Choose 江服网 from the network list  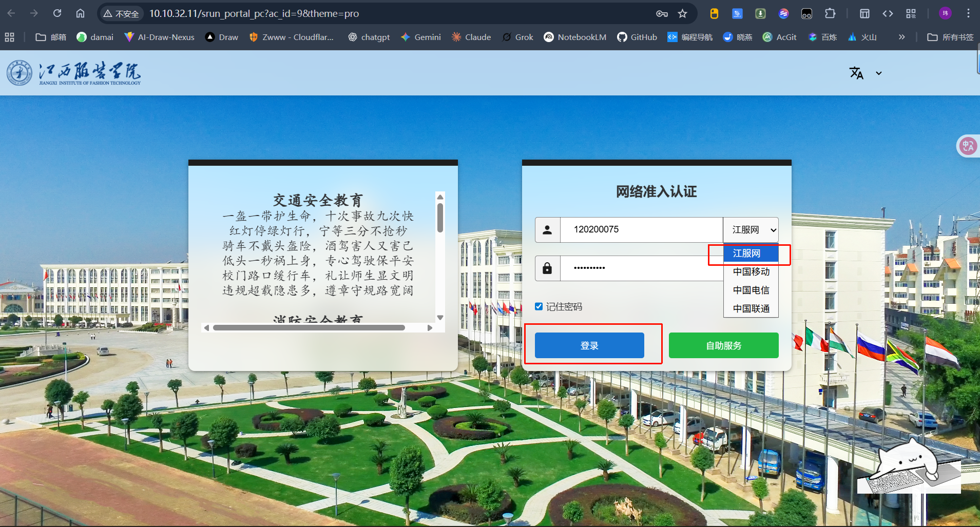pyautogui.click(x=751, y=253)
